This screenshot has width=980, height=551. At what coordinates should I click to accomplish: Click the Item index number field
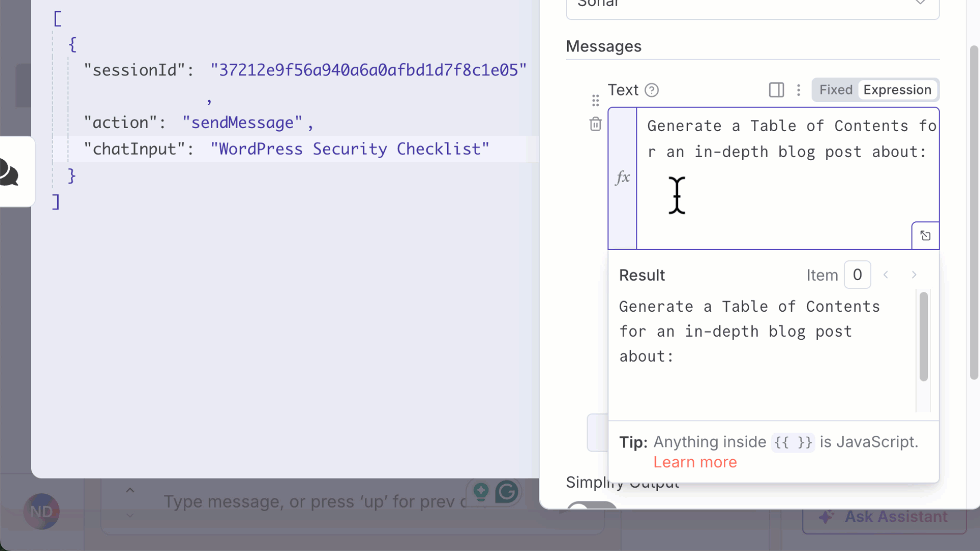pos(857,275)
